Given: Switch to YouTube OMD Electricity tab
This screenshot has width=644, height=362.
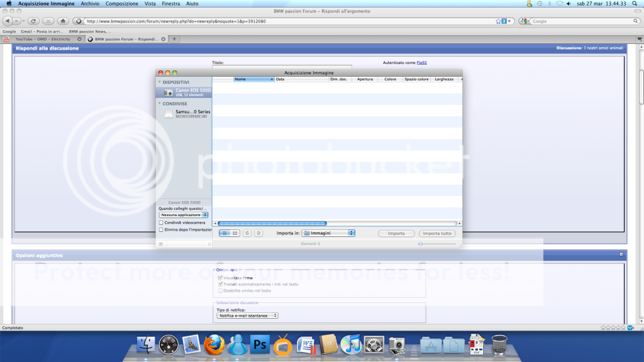Looking at the screenshot, I should tap(43, 39).
